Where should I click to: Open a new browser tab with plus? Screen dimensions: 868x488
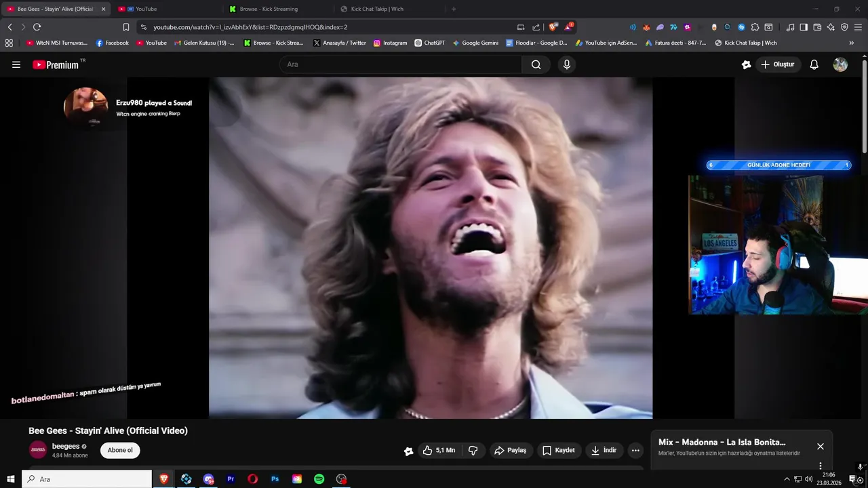point(454,9)
